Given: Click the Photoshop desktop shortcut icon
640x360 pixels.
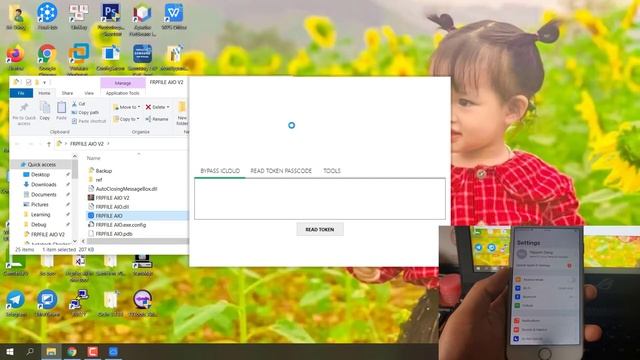Looking at the screenshot, I should (x=111, y=13).
